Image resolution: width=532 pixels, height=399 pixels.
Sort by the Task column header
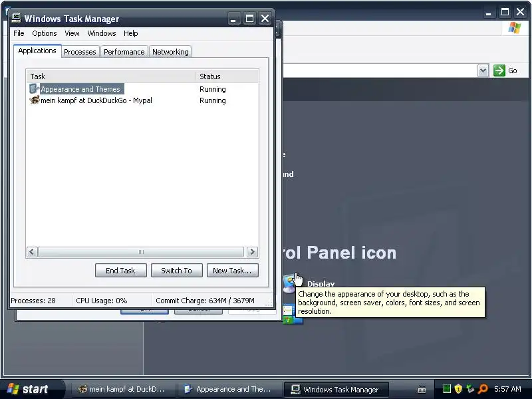pos(111,76)
